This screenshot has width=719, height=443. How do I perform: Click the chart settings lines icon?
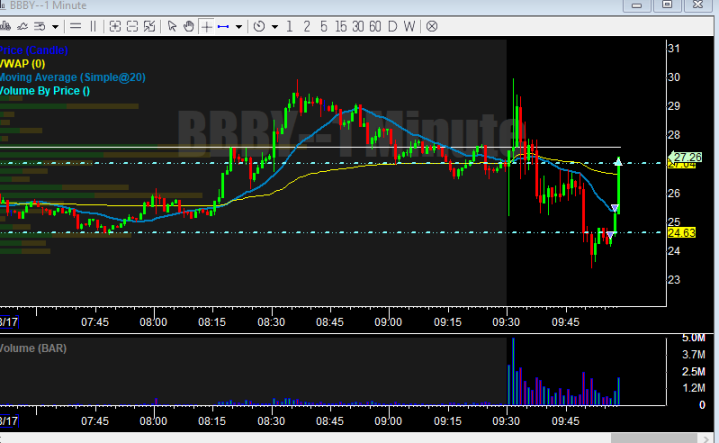click(x=40, y=27)
